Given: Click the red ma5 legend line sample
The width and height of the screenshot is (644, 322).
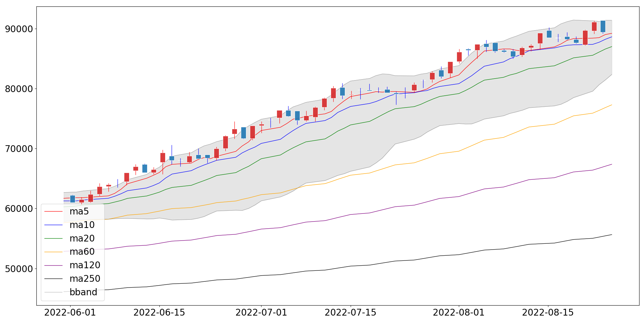Looking at the screenshot, I should pos(53,212).
